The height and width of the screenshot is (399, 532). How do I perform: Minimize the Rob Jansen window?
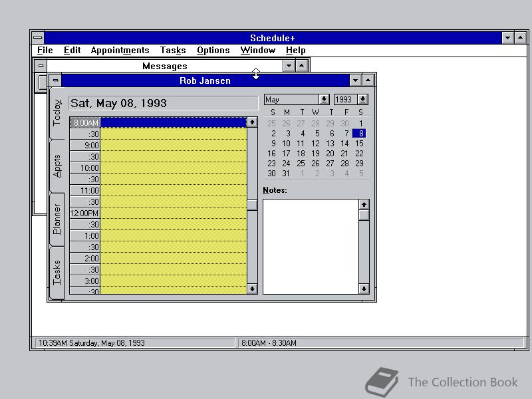click(x=355, y=80)
